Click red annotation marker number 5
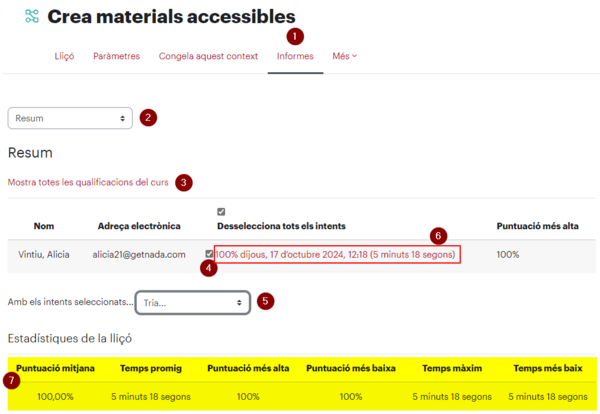The width and height of the screenshot is (600, 414). pyautogui.click(x=265, y=301)
